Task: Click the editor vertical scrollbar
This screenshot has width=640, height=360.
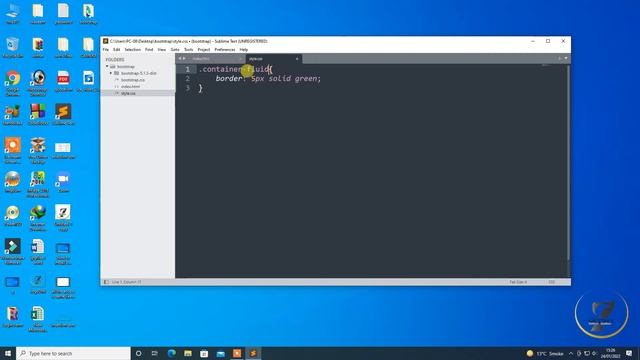Action: click(x=568, y=163)
